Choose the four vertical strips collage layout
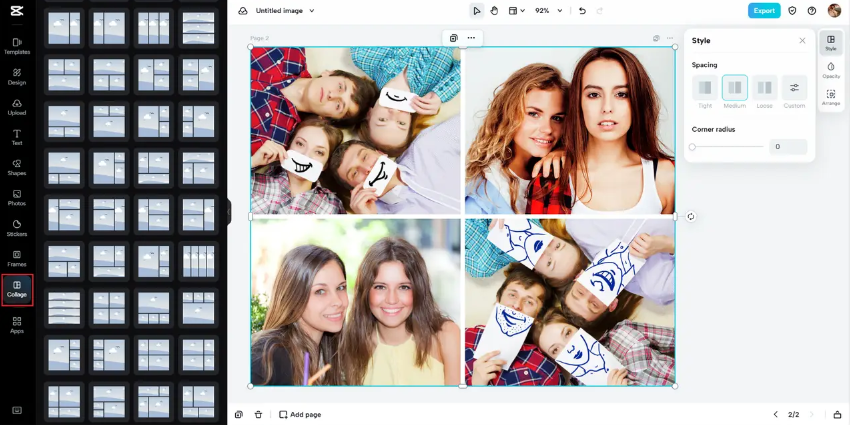 click(198, 261)
